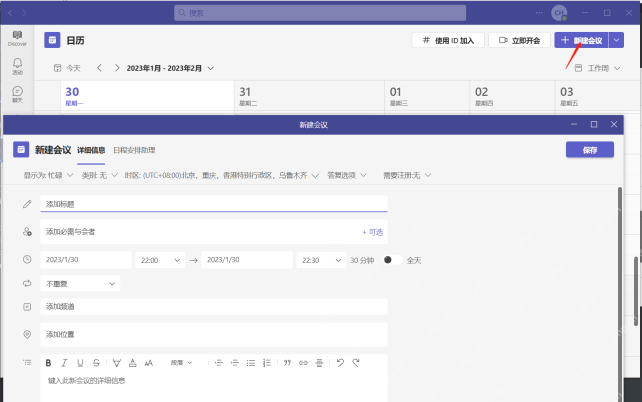Open Chat in the left sidebar

point(17,95)
